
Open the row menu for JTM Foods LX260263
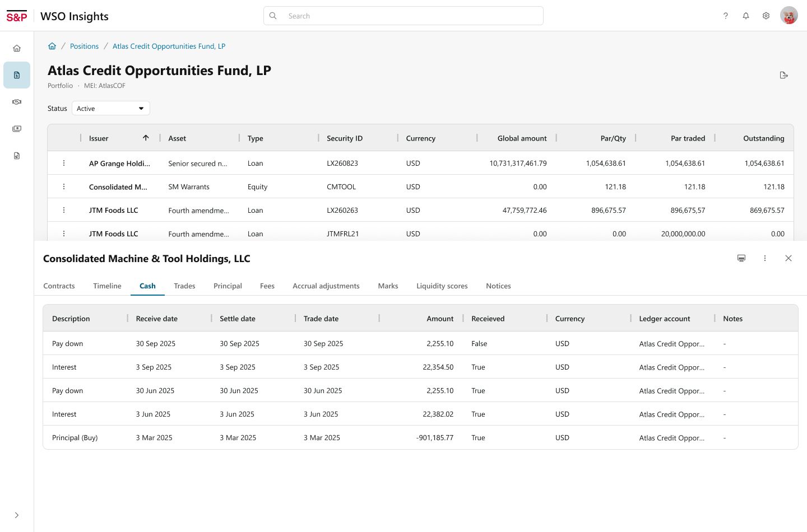point(64,210)
